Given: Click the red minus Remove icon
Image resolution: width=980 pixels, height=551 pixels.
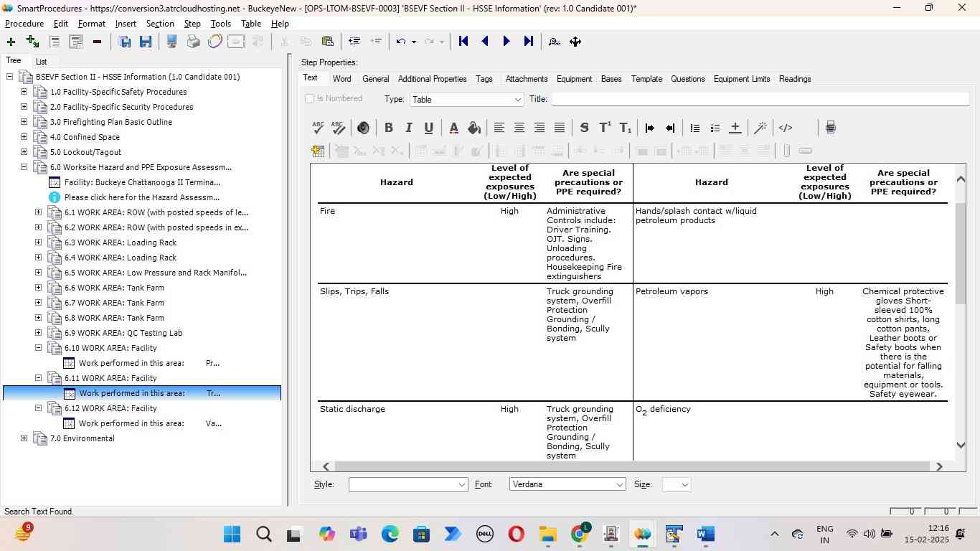Looking at the screenshot, I should point(97,42).
